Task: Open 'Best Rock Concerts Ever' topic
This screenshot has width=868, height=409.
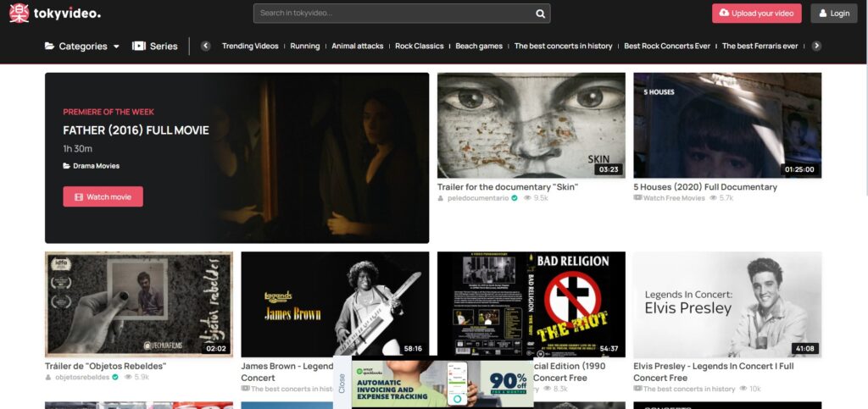Action: tap(667, 46)
